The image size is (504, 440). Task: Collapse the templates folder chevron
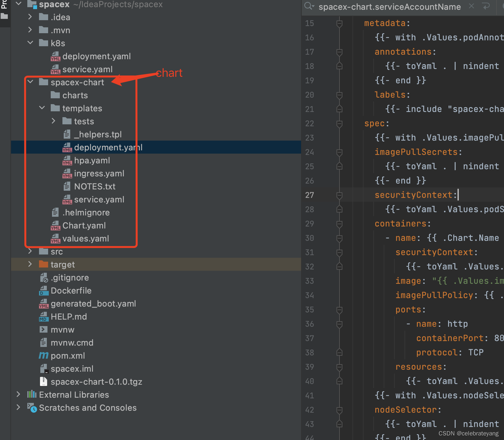pyautogui.click(x=42, y=108)
